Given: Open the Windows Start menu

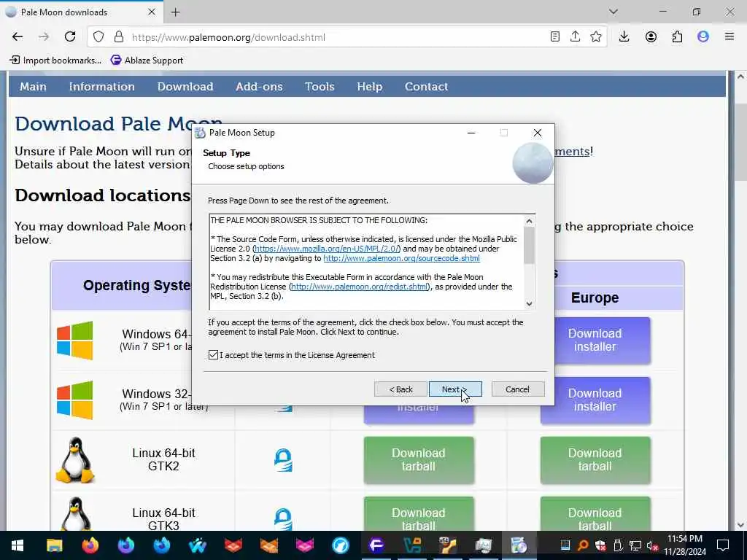Looking at the screenshot, I should coord(18,545).
